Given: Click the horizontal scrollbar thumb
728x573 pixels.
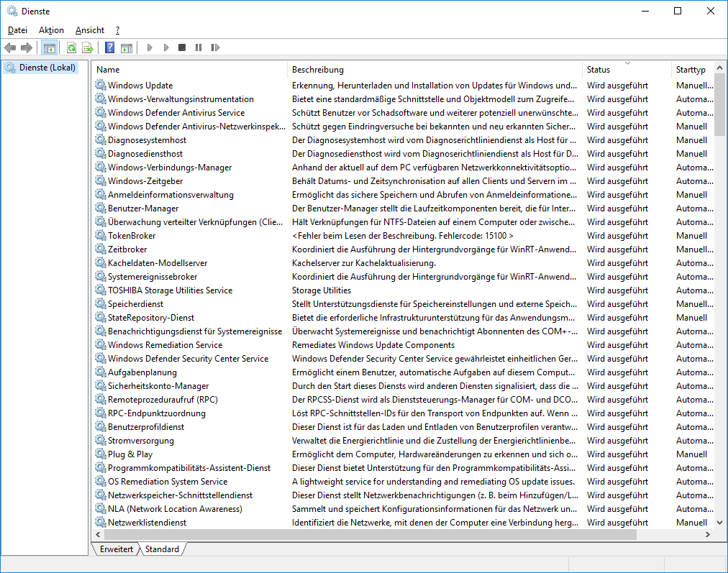Looking at the screenshot, I should coord(370,534).
